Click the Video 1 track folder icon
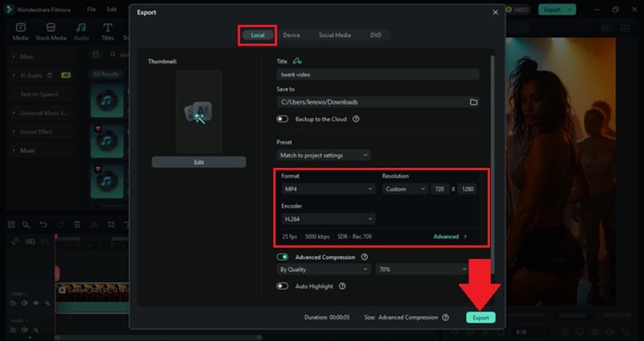Image resolution: width=644 pixels, height=341 pixels. tap(13, 303)
